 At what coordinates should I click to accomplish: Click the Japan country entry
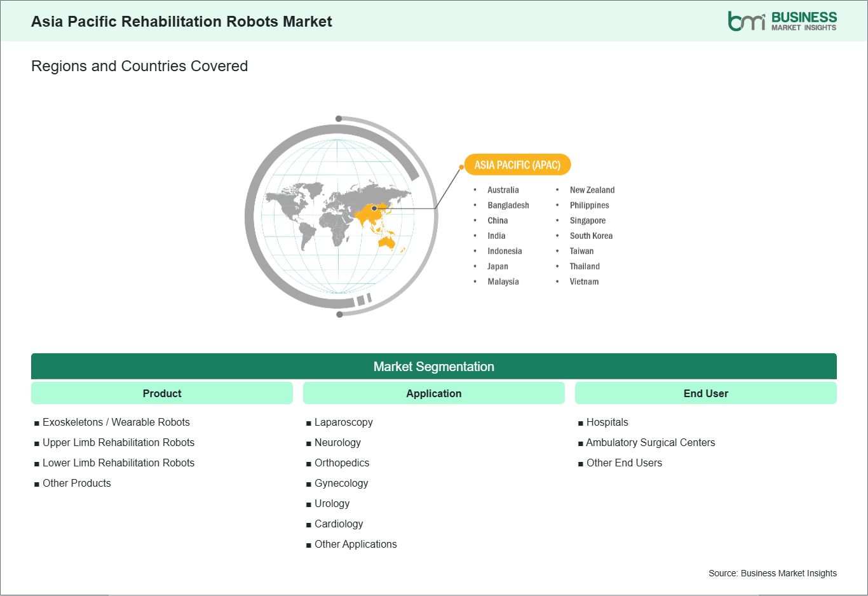(x=498, y=266)
